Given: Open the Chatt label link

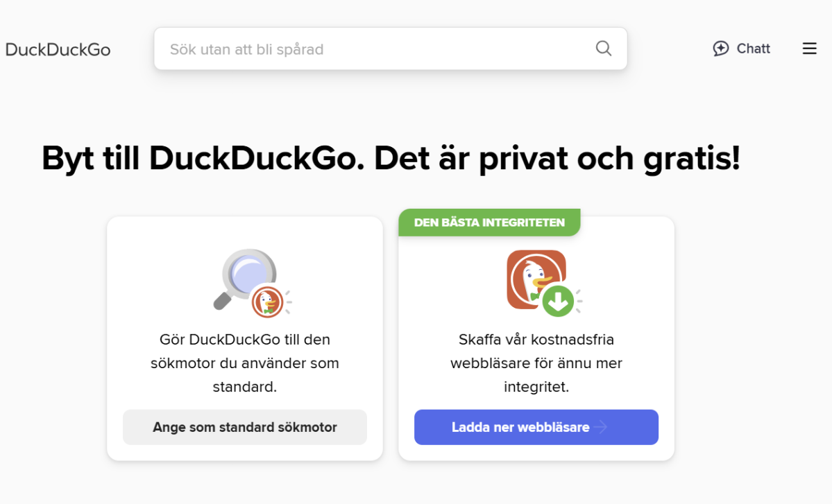Looking at the screenshot, I should pyautogui.click(x=754, y=49).
